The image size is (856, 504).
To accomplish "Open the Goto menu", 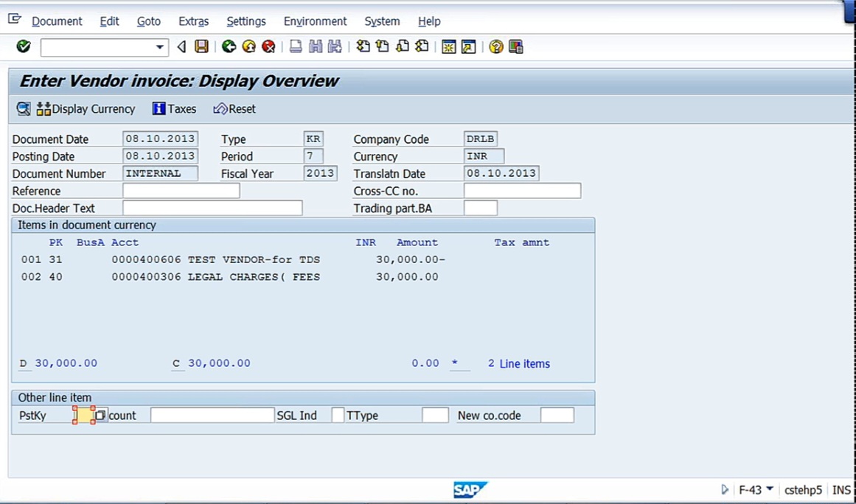I will click(148, 21).
